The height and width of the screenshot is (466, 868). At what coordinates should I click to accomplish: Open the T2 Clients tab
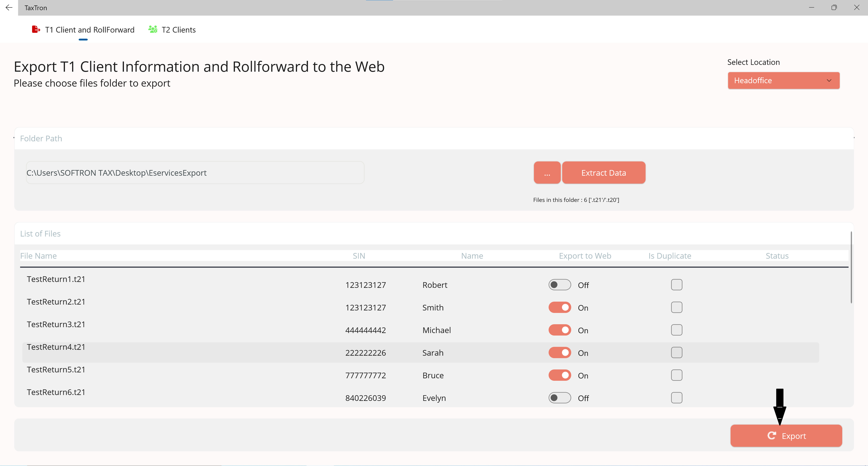[x=172, y=30]
